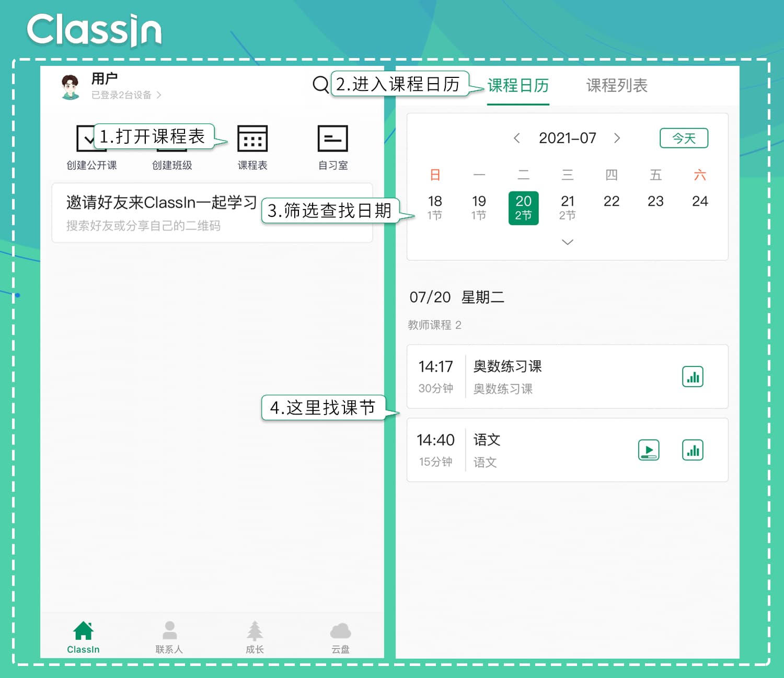Go to previous month arrow
Image resolution: width=784 pixels, height=678 pixels.
(x=517, y=138)
